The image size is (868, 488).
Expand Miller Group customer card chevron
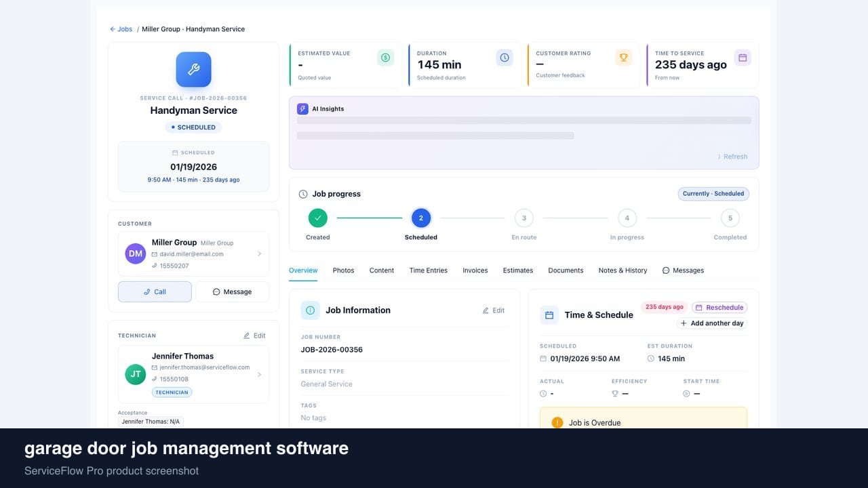(x=259, y=253)
